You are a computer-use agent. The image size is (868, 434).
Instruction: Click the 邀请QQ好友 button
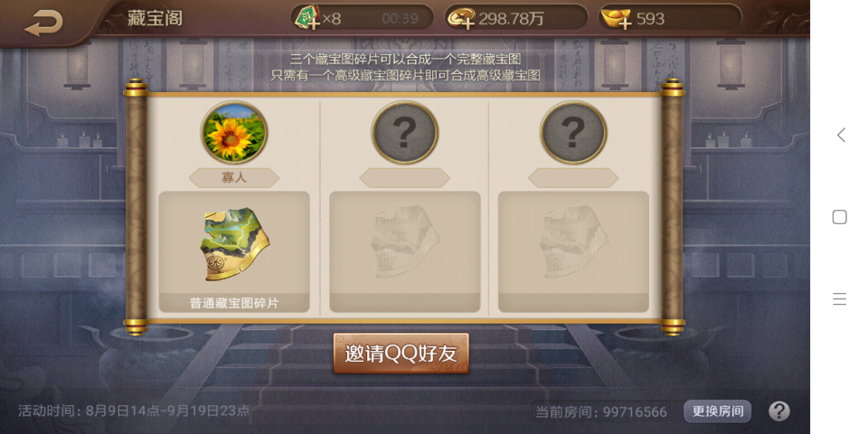pyautogui.click(x=401, y=354)
